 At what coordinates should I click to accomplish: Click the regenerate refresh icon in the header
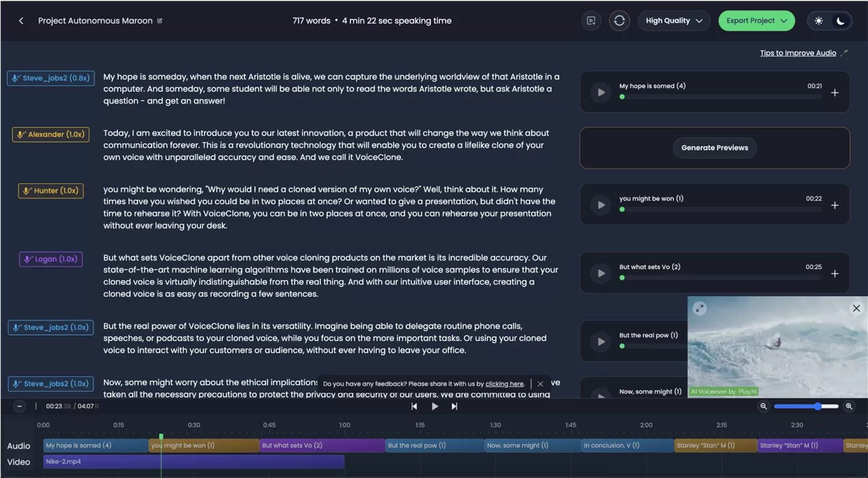coord(619,21)
